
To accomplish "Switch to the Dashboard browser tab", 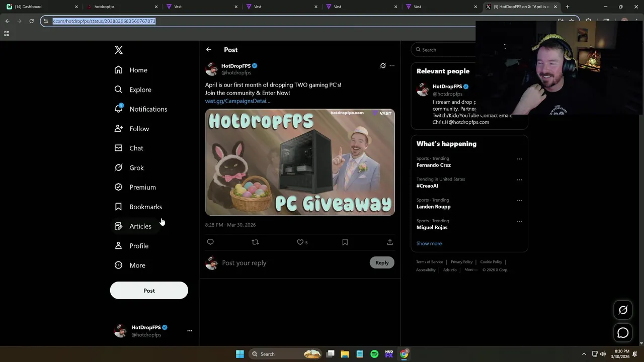I will tap(42, 7).
